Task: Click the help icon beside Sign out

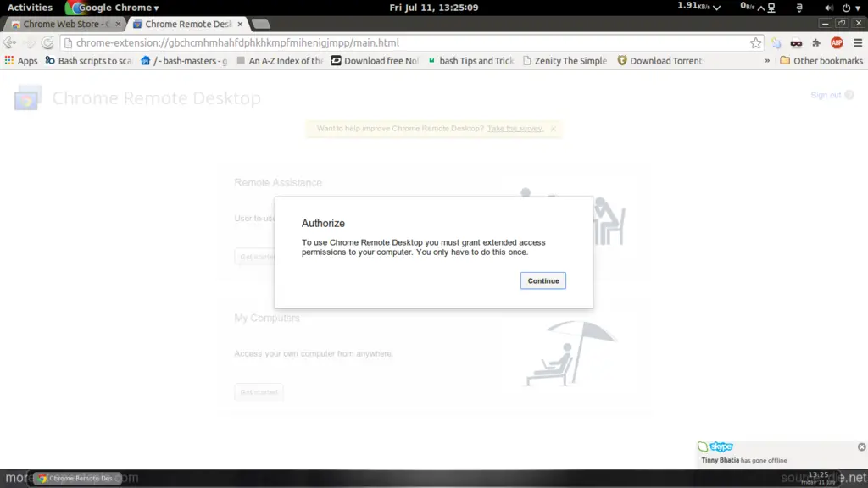Action: coord(849,95)
